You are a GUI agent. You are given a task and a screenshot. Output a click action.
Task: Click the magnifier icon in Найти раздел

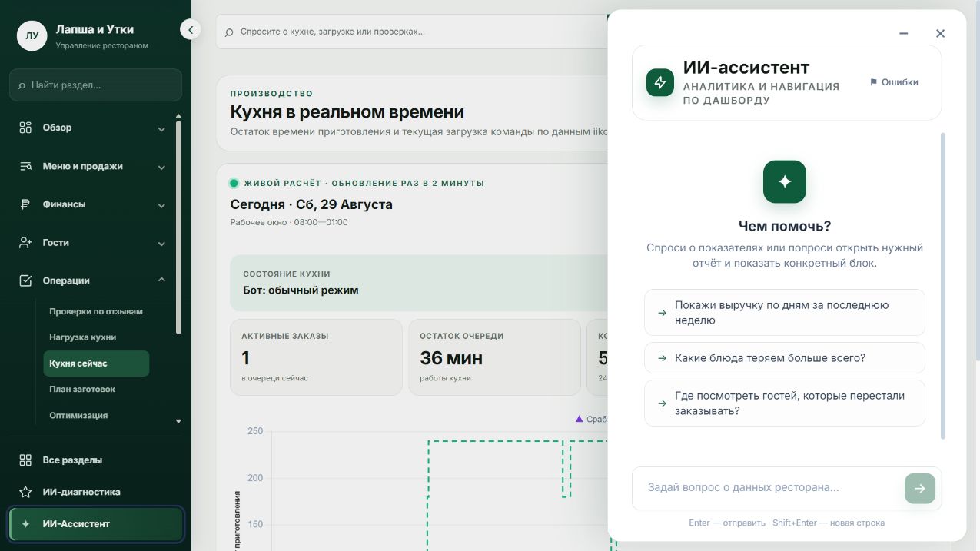22,85
